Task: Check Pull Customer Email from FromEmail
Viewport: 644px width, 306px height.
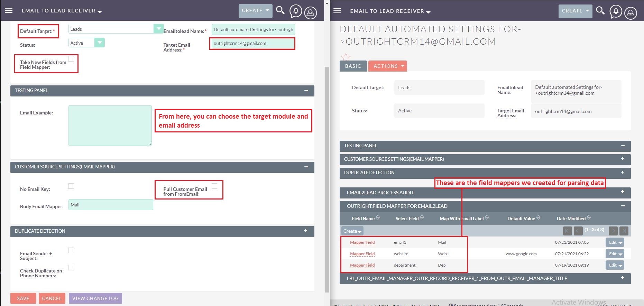Action: (214, 186)
